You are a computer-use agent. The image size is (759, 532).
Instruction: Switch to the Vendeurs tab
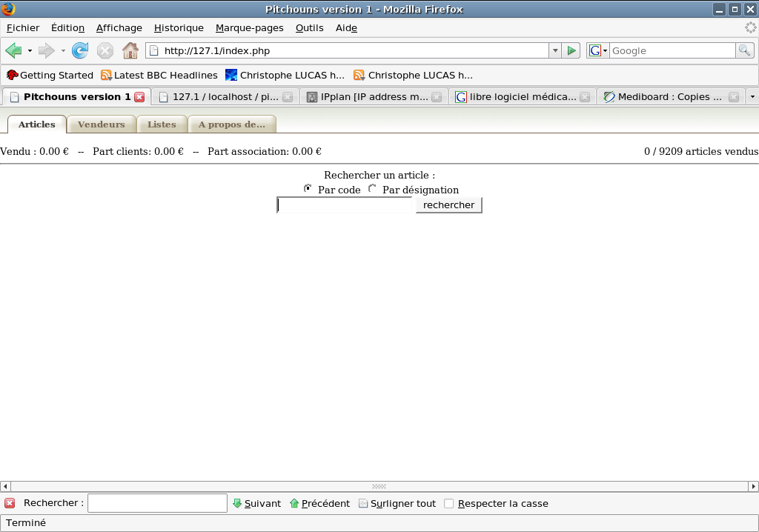(101, 124)
